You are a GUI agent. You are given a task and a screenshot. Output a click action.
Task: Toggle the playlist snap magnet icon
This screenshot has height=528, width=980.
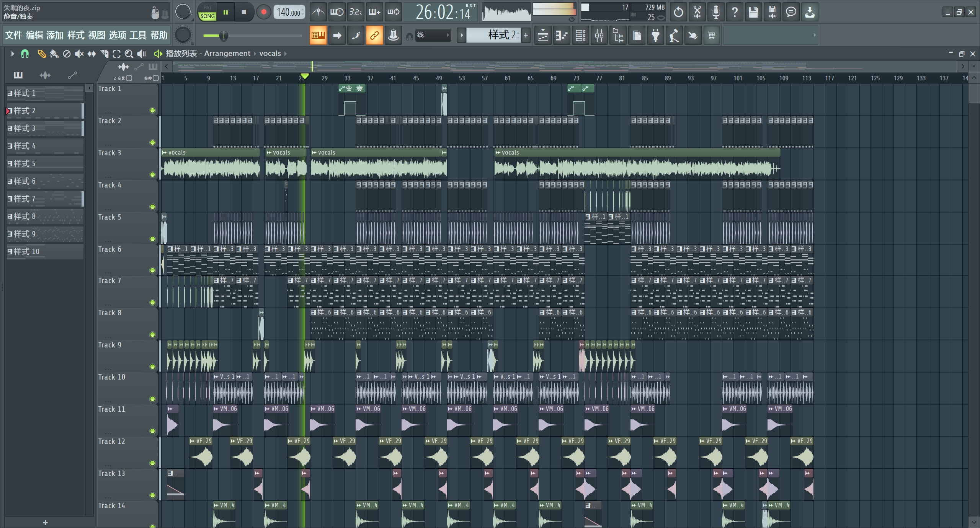pos(25,54)
